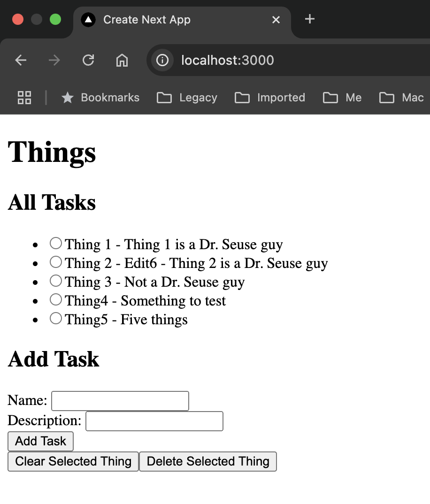The width and height of the screenshot is (430, 504).
Task: Open the apps grid icon in bookmarks bar
Action: (24, 98)
